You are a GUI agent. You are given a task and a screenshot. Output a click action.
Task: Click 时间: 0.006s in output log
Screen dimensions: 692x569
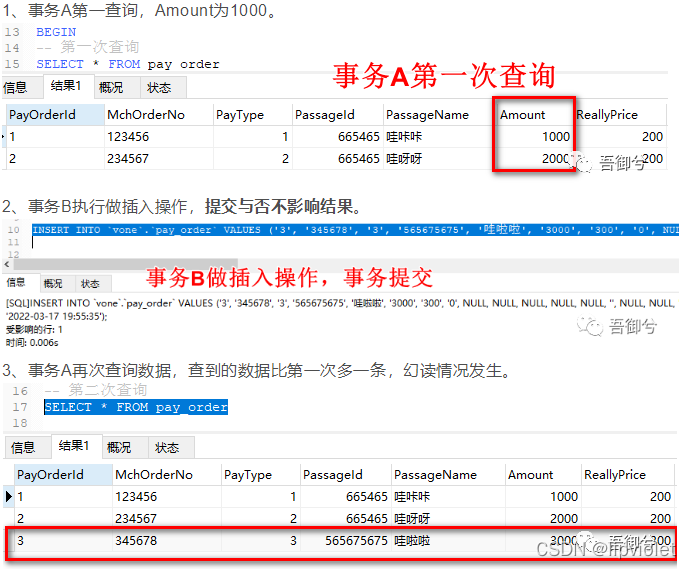pyautogui.click(x=32, y=343)
